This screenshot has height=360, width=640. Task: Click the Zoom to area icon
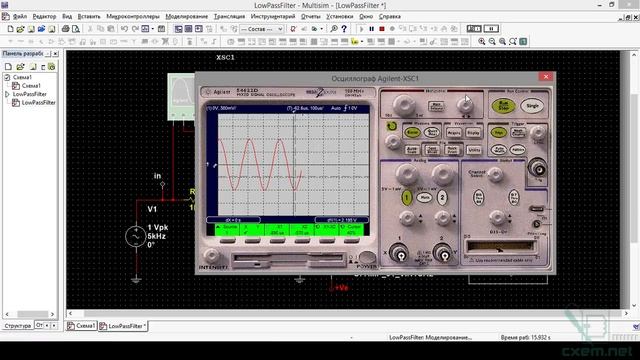tap(502, 42)
